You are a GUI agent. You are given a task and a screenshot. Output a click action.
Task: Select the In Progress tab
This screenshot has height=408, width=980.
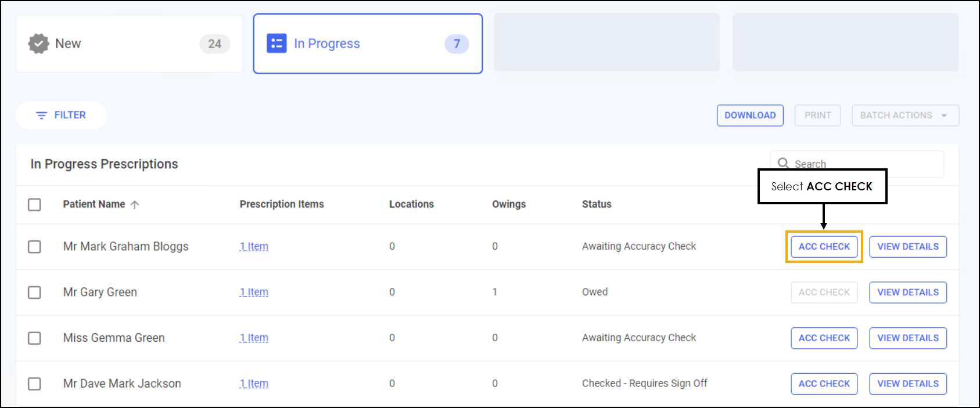point(367,44)
